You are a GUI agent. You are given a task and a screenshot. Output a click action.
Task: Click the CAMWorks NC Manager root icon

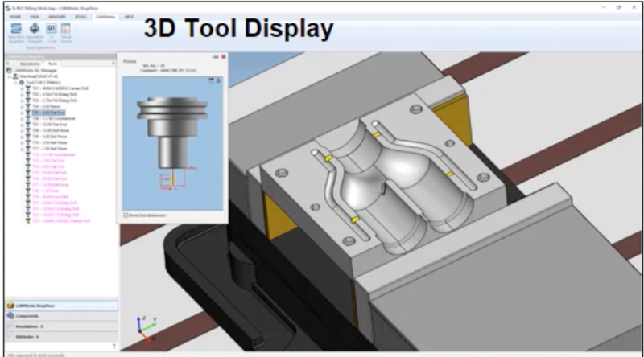pos(9,70)
